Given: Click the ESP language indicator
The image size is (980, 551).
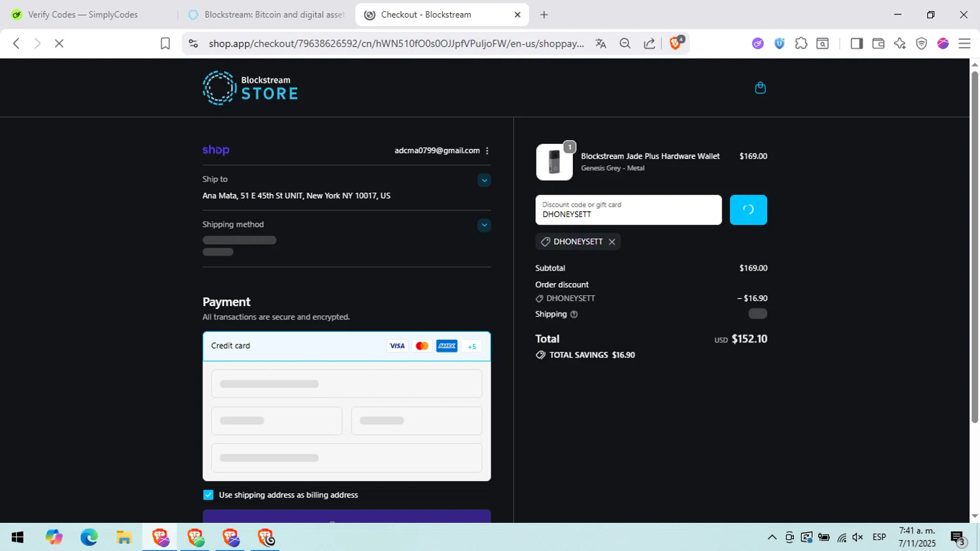Looking at the screenshot, I should point(879,537).
